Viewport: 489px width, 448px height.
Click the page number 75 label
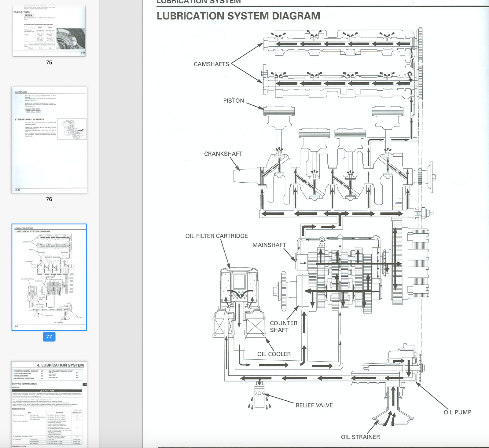click(x=49, y=62)
